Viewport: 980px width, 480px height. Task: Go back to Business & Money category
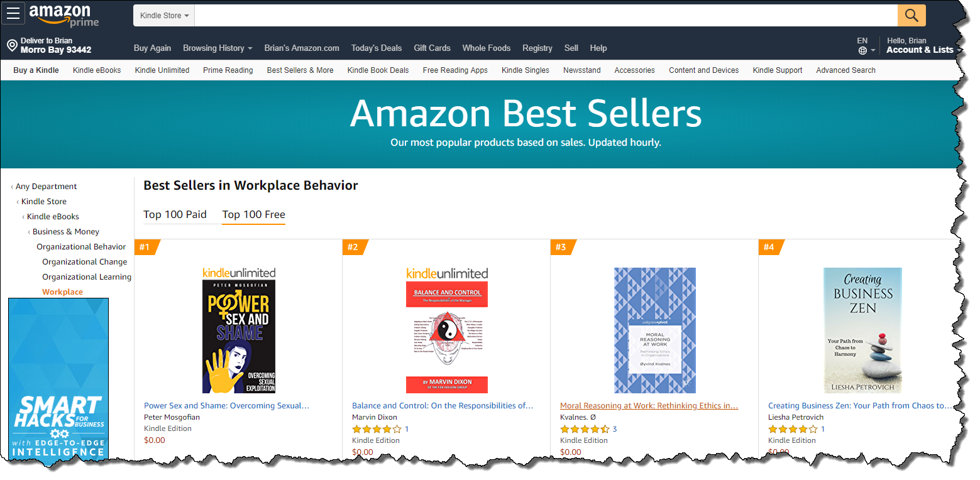coord(66,231)
